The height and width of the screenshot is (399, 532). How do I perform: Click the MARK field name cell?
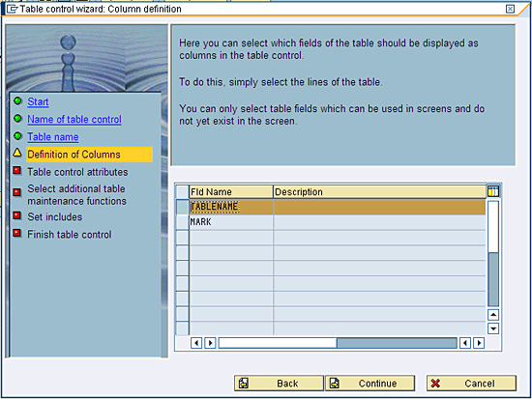pos(231,222)
